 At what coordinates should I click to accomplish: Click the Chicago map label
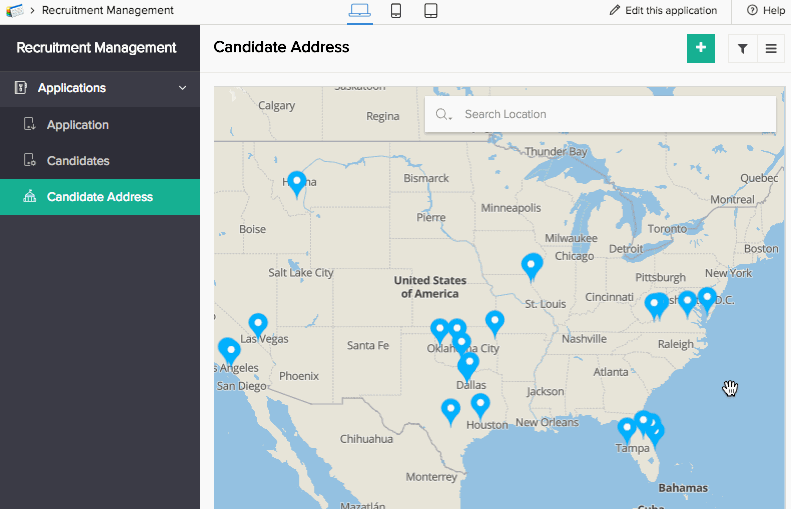[574, 256]
